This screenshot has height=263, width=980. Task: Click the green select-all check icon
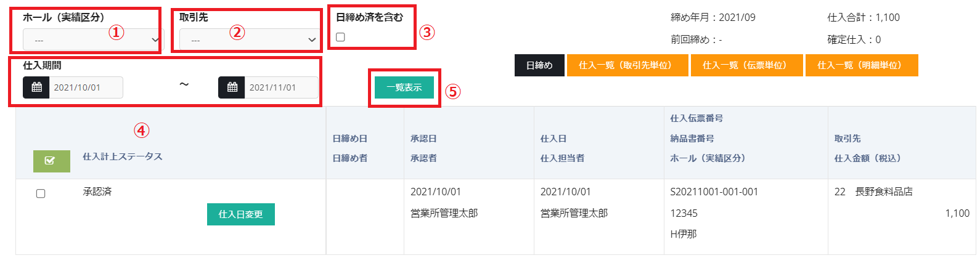pos(51,161)
